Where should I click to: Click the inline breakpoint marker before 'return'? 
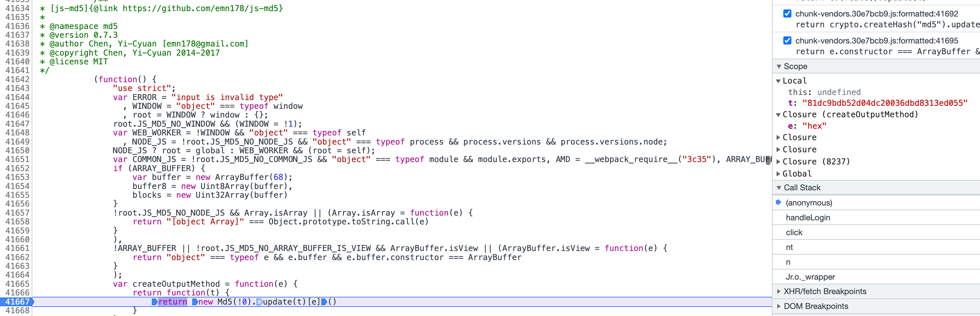155,302
